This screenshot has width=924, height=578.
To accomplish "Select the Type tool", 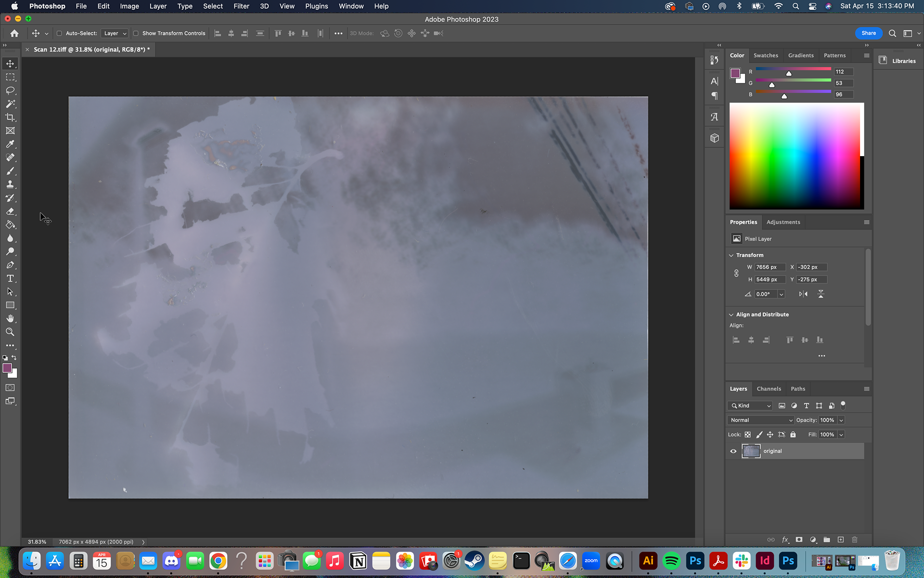I will point(10,278).
